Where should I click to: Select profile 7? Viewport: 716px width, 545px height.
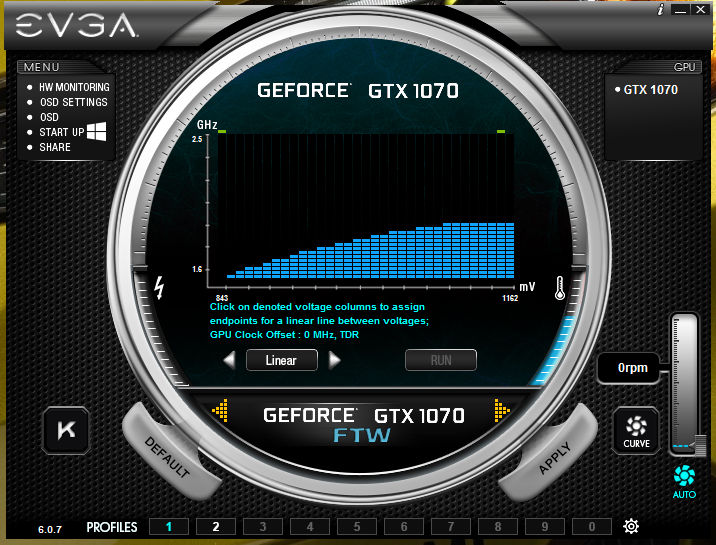pyautogui.click(x=451, y=526)
